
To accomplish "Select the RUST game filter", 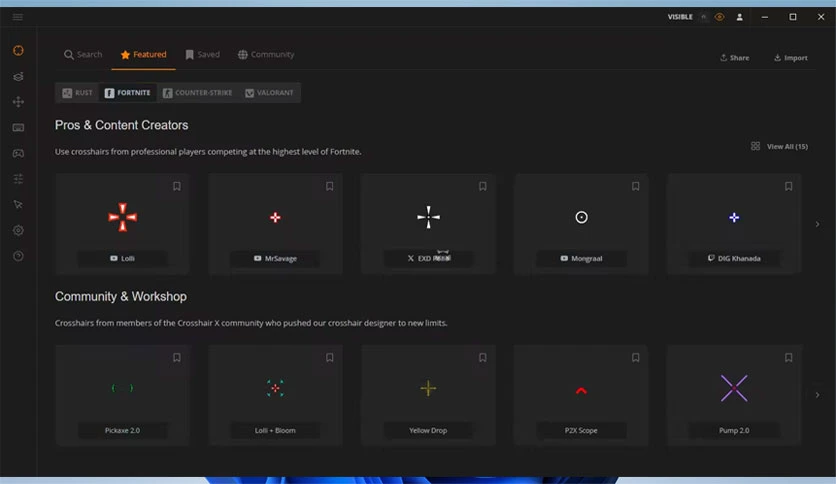I will [x=77, y=93].
